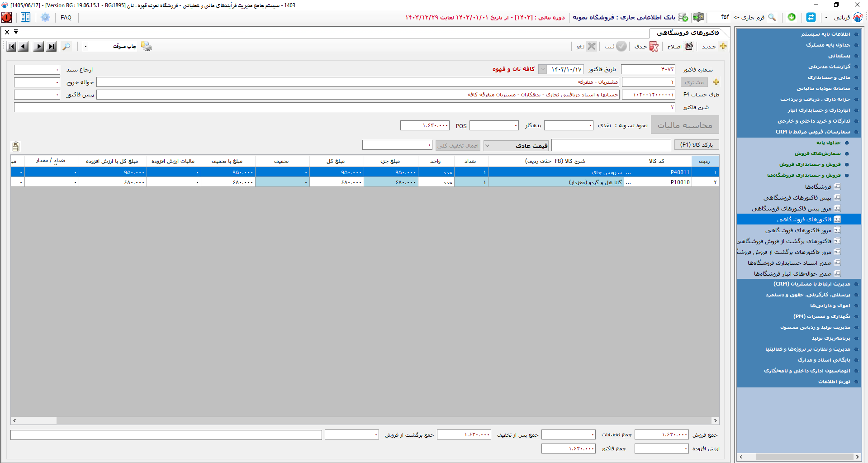Click the barcode input field
The width and height of the screenshot is (868, 463).
tap(611, 145)
